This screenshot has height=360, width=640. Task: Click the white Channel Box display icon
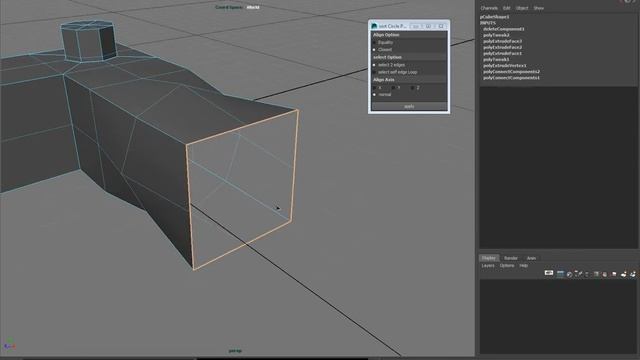pyautogui.click(x=549, y=273)
